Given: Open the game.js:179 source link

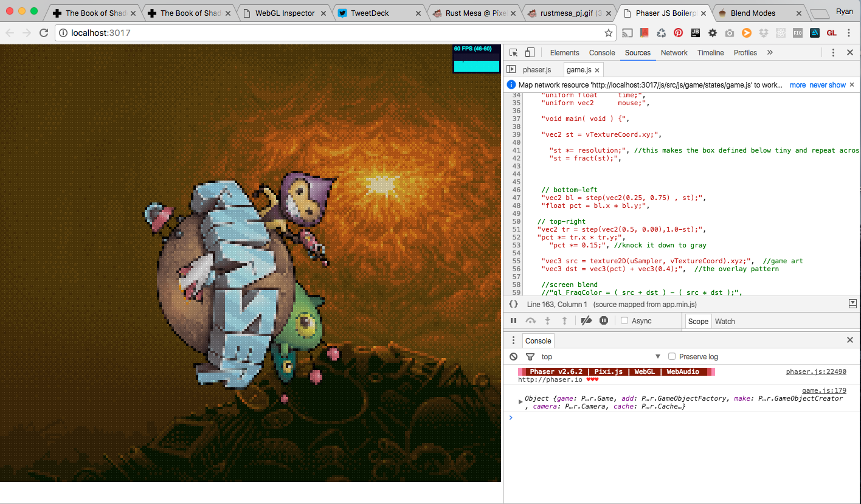Looking at the screenshot, I should pos(824,390).
